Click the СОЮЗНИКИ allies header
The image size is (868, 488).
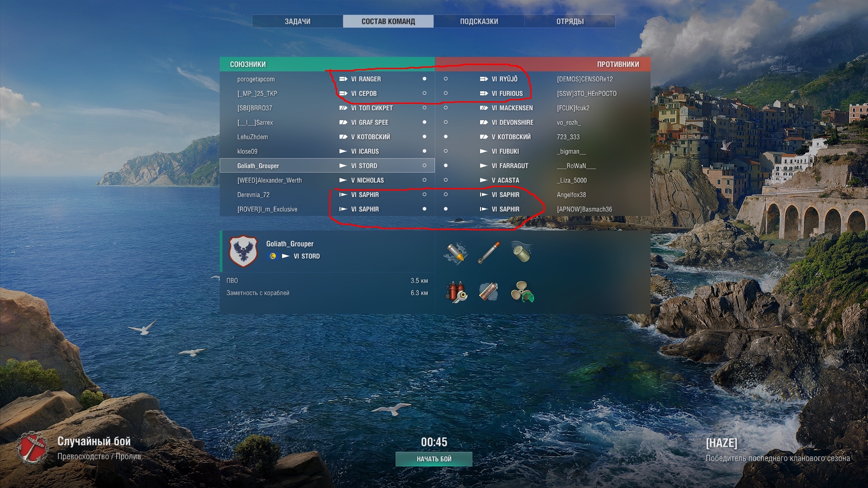[x=248, y=64]
